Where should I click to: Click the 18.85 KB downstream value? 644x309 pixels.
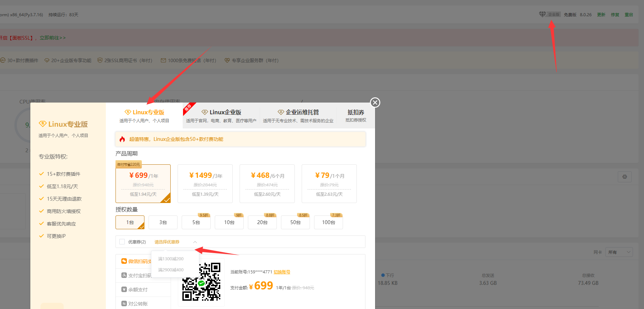(x=388, y=283)
